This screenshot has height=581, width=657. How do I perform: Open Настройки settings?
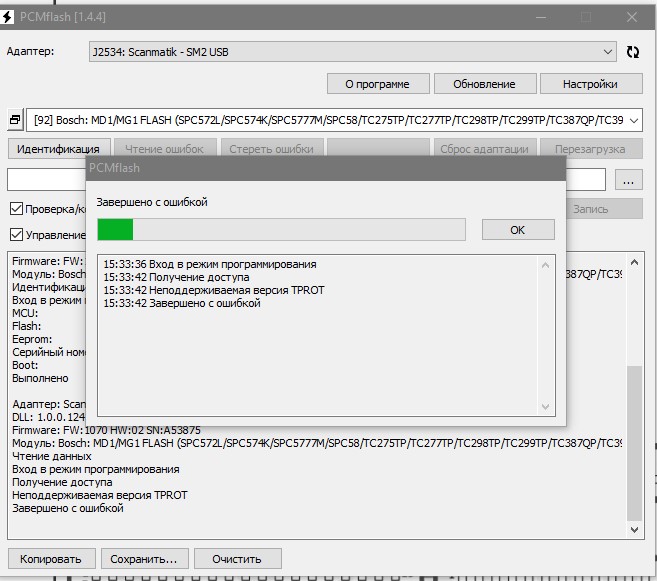point(589,84)
